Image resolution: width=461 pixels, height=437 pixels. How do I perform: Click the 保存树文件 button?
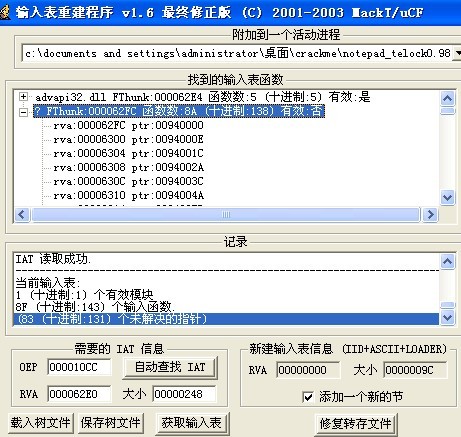click(110, 423)
